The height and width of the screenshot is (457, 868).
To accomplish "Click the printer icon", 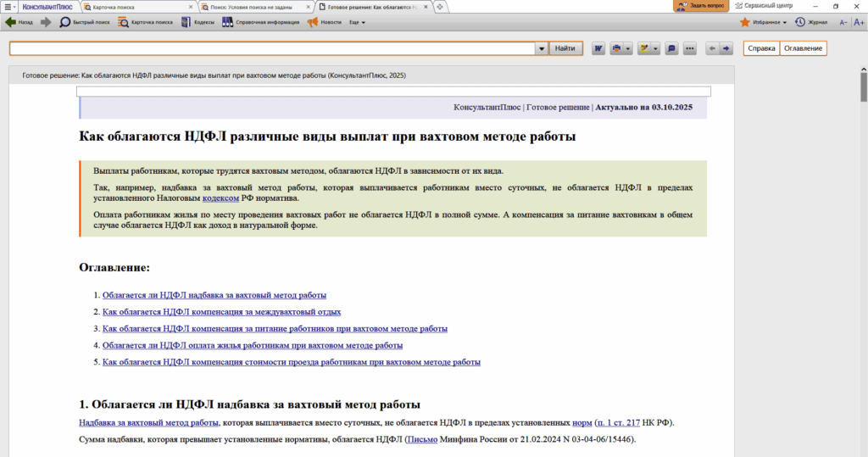I will tap(616, 48).
